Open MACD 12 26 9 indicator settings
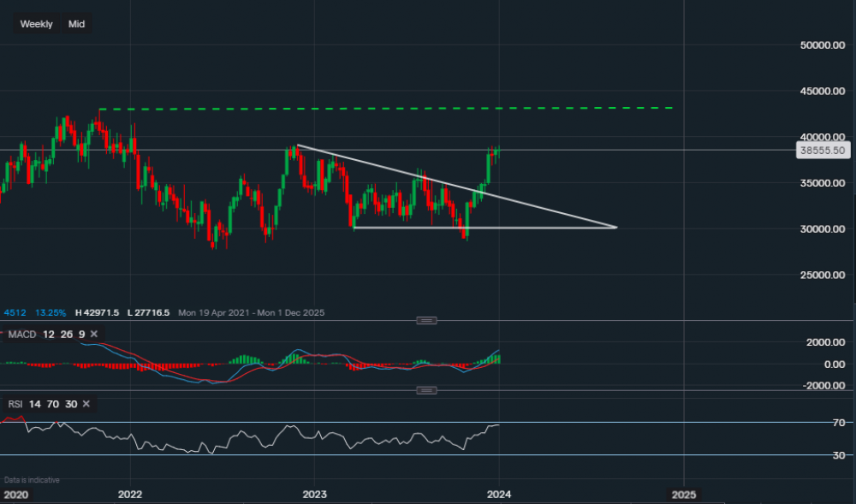Screen dimensions: 856x504 click(45, 334)
